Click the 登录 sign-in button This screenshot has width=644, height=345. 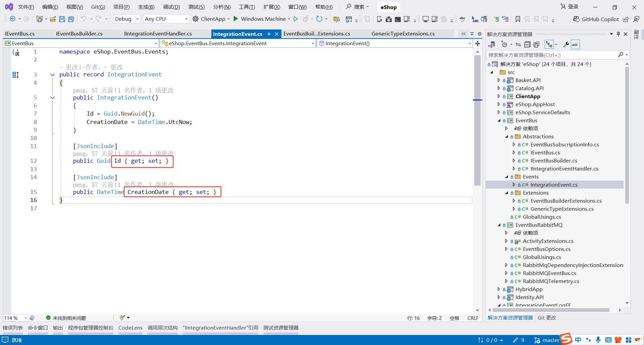tap(569, 7)
